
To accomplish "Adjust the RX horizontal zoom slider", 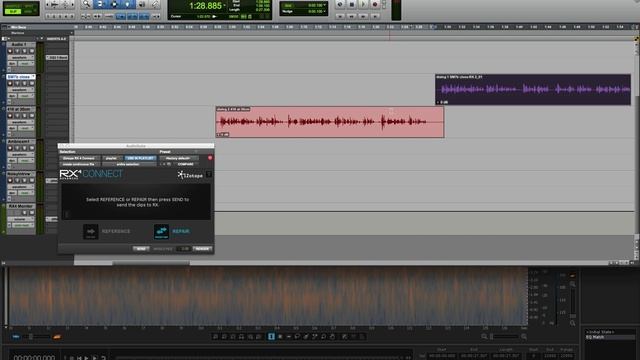I will point(505,336).
